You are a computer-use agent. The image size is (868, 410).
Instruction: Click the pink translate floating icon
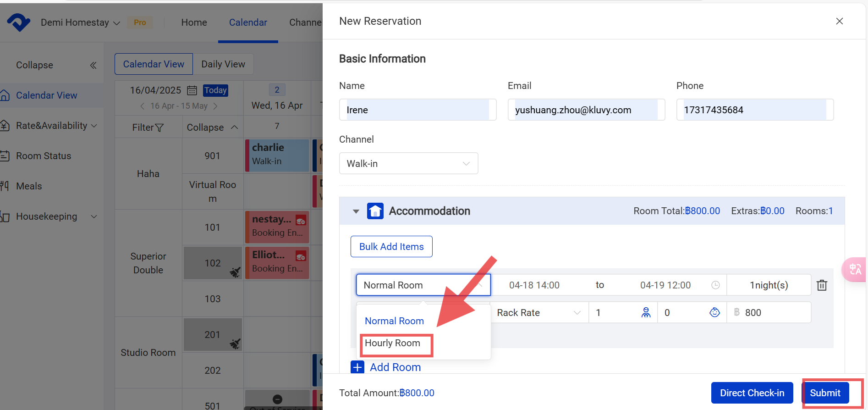click(x=855, y=269)
